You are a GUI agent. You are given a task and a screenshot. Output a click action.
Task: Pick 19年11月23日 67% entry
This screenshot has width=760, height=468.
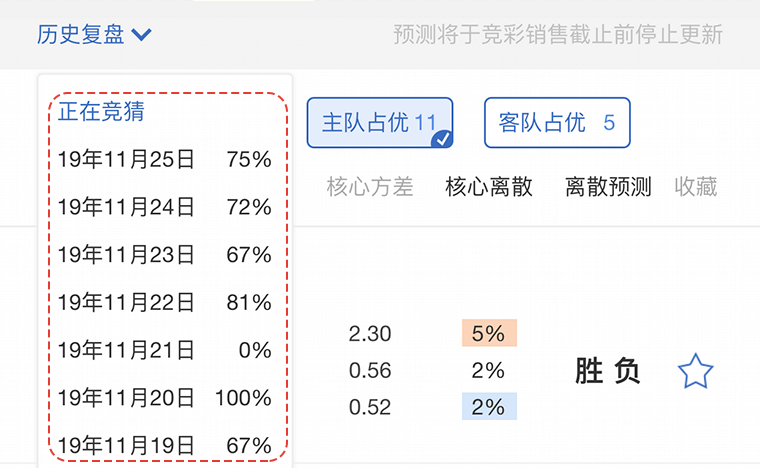coord(165,255)
